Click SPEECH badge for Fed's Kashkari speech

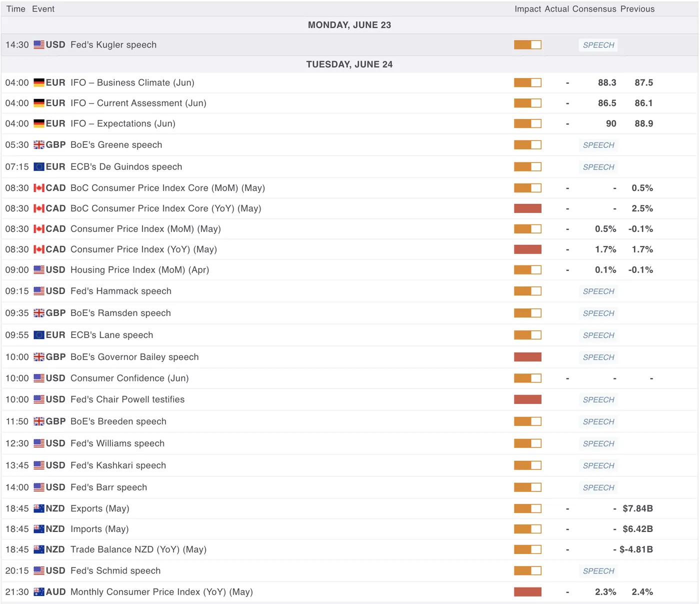tap(598, 465)
